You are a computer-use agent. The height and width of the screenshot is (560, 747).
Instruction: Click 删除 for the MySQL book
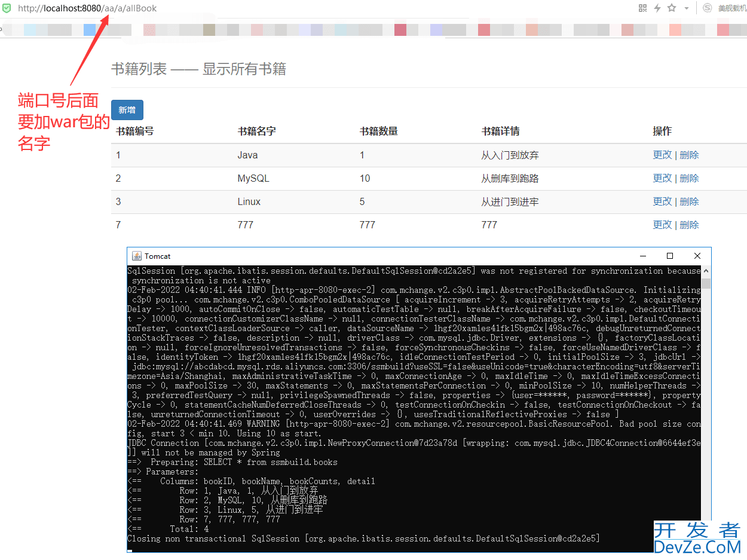689,178
